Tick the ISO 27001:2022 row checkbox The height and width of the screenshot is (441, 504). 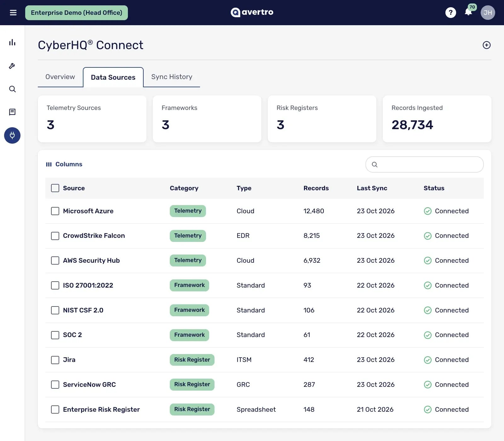[x=55, y=285]
